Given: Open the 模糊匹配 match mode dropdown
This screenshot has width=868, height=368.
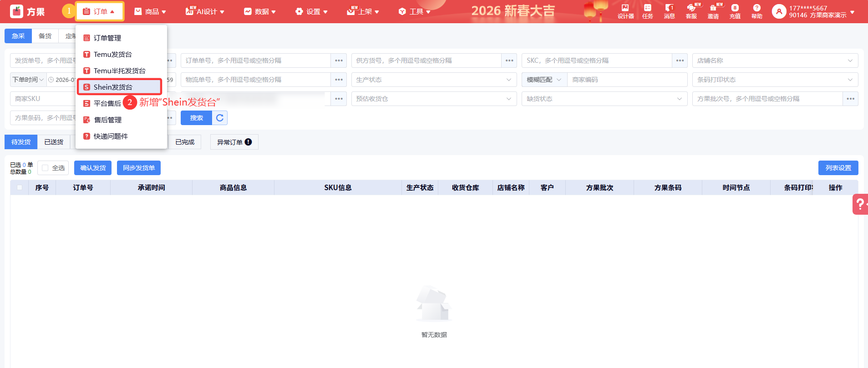Looking at the screenshot, I should click(x=544, y=80).
